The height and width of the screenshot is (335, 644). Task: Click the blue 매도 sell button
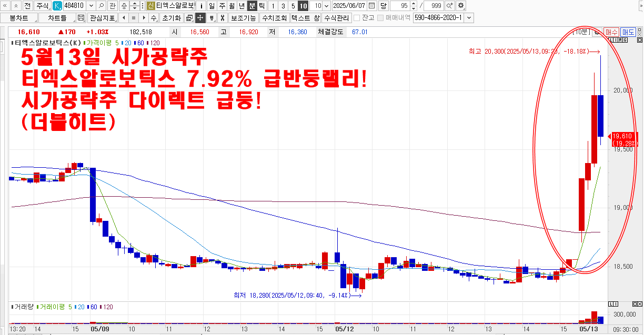[628, 32]
